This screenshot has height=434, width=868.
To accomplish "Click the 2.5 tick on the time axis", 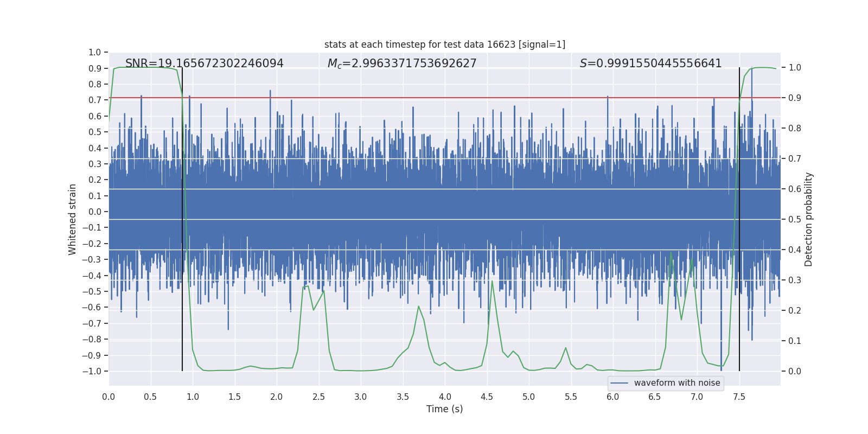I will [318, 397].
